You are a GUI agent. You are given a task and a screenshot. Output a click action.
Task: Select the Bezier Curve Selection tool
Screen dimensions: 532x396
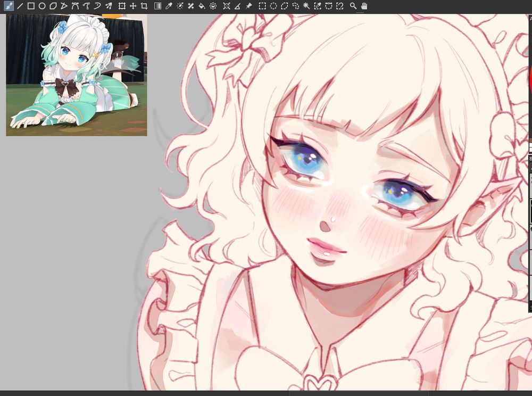(x=328, y=6)
